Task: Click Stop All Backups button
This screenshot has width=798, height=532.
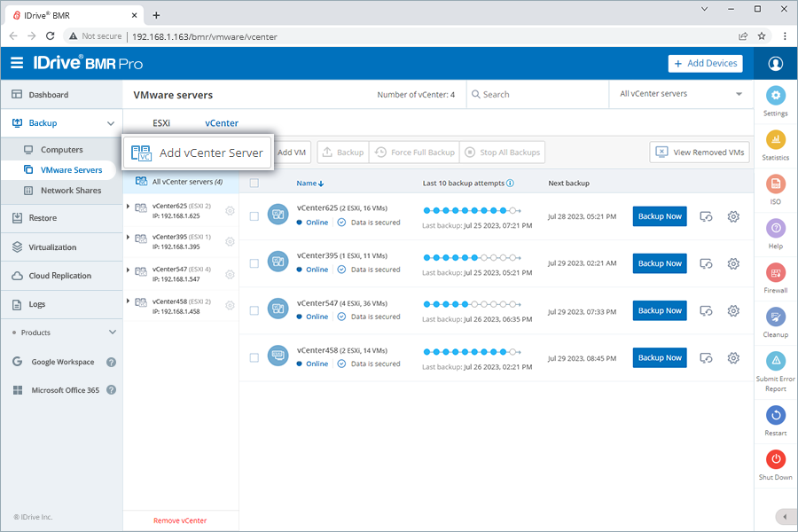Action: [x=502, y=153]
